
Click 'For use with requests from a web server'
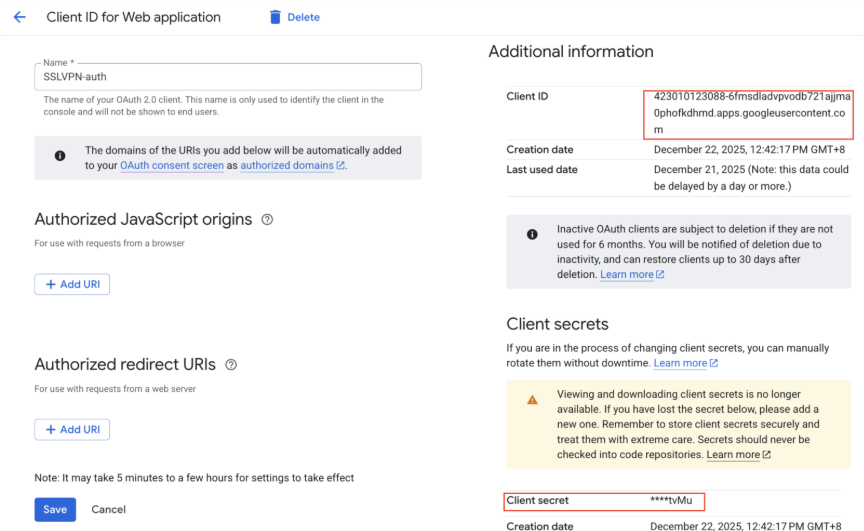(x=115, y=389)
